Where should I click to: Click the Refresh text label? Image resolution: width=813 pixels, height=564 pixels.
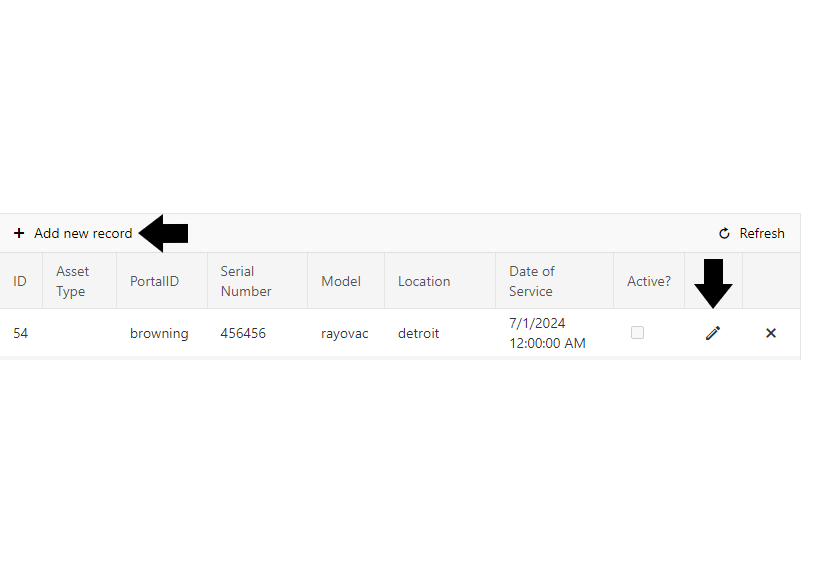pos(762,233)
